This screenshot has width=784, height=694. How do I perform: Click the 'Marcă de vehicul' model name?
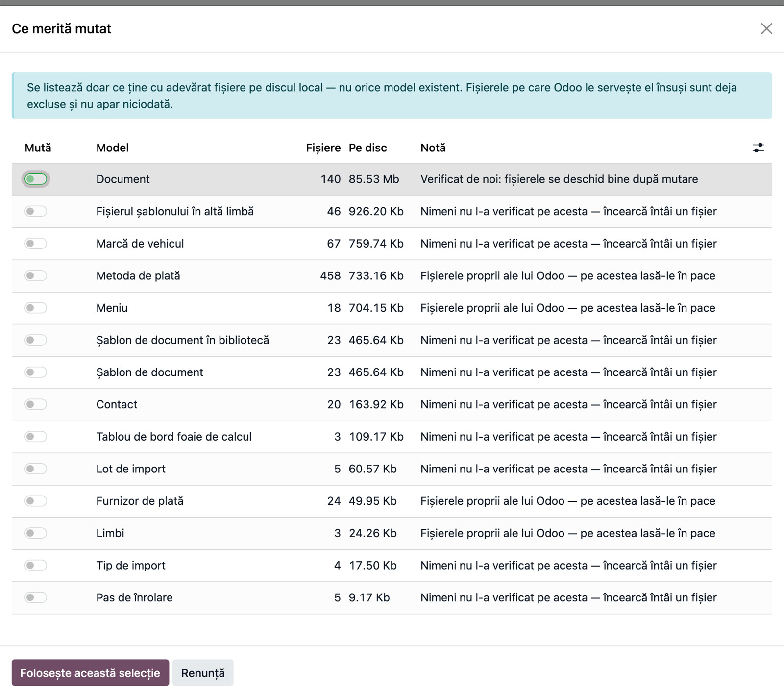(140, 244)
